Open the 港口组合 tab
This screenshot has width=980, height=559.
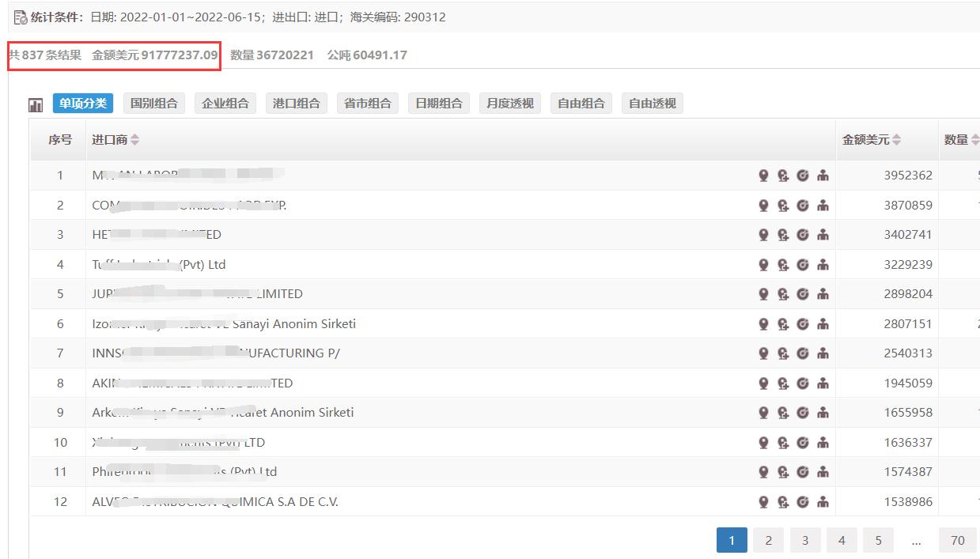pyautogui.click(x=297, y=104)
